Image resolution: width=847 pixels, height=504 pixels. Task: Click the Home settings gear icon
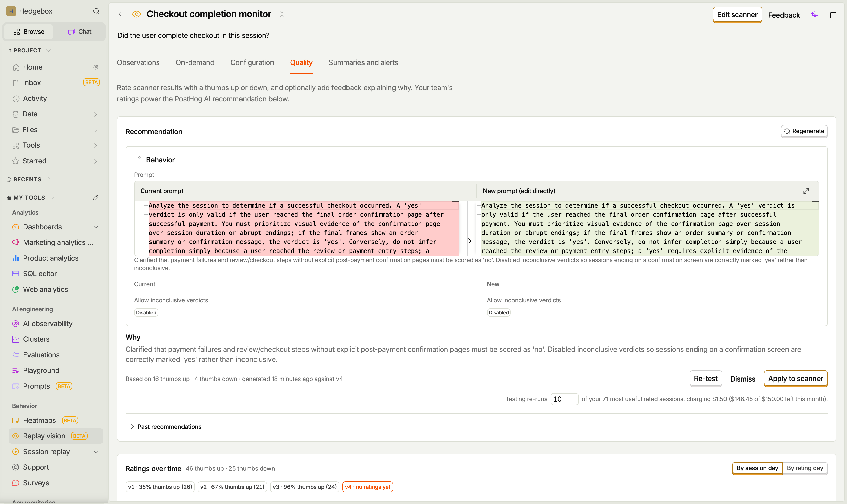tap(96, 67)
